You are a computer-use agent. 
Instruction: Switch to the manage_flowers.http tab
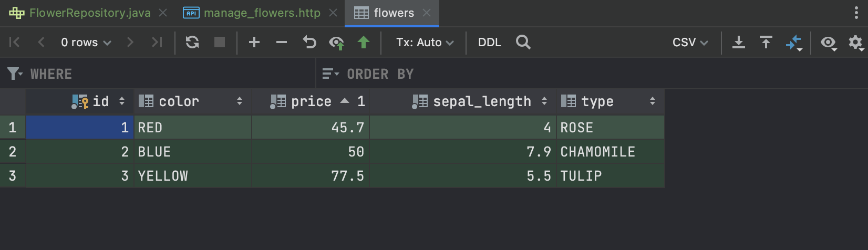pos(262,13)
